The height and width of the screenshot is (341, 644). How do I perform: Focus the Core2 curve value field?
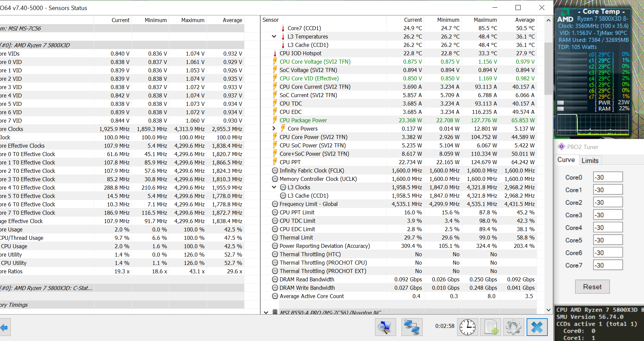608,202
